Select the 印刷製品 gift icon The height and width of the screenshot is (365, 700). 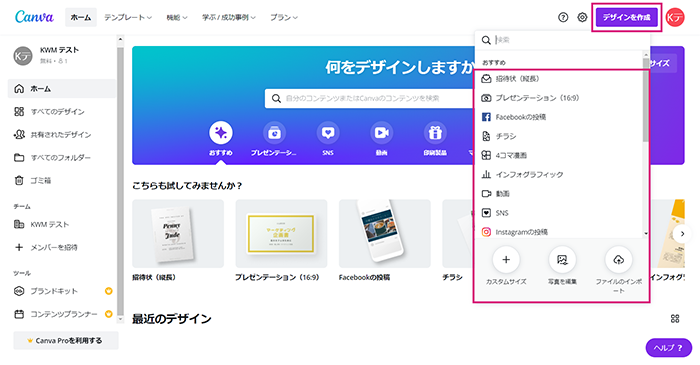click(435, 133)
